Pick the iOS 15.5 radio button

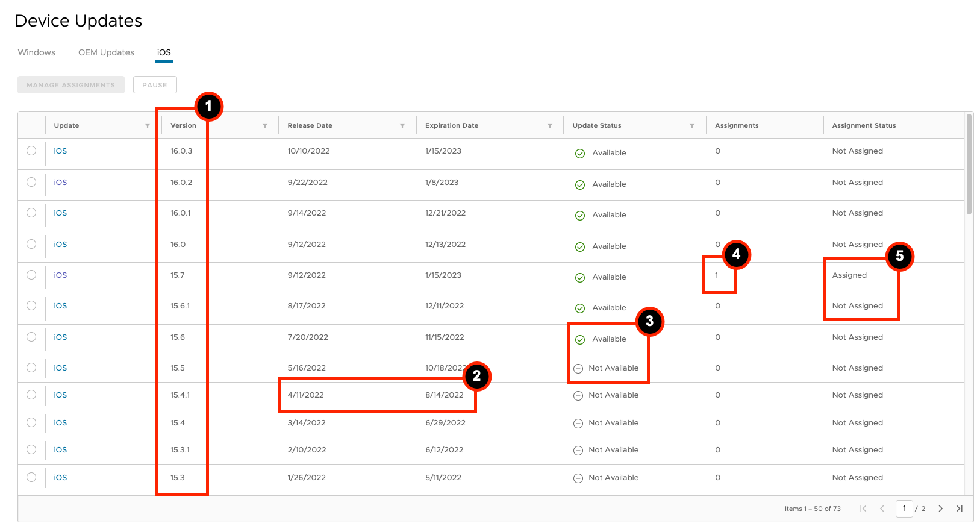click(x=31, y=368)
